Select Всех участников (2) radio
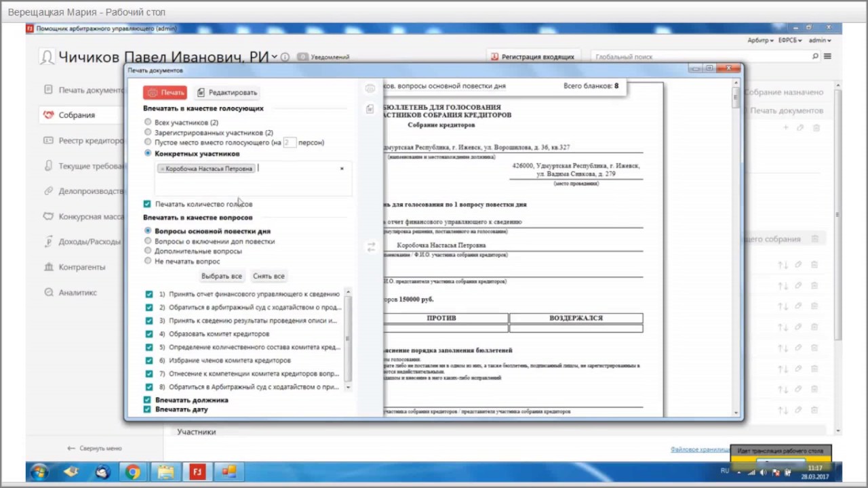This screenshot has height=488, width=868. pyautogui.click(x=148, y=123)
